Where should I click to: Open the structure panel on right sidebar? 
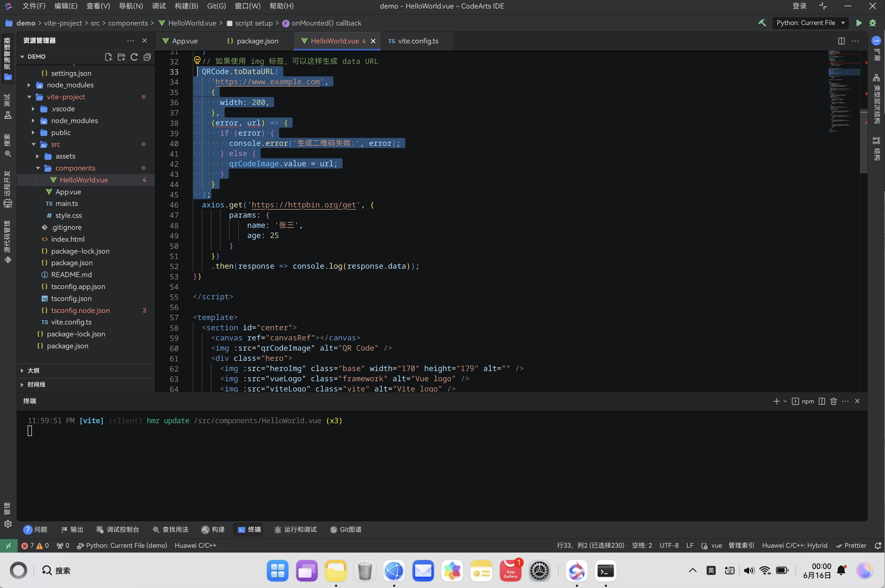(876, 149)
